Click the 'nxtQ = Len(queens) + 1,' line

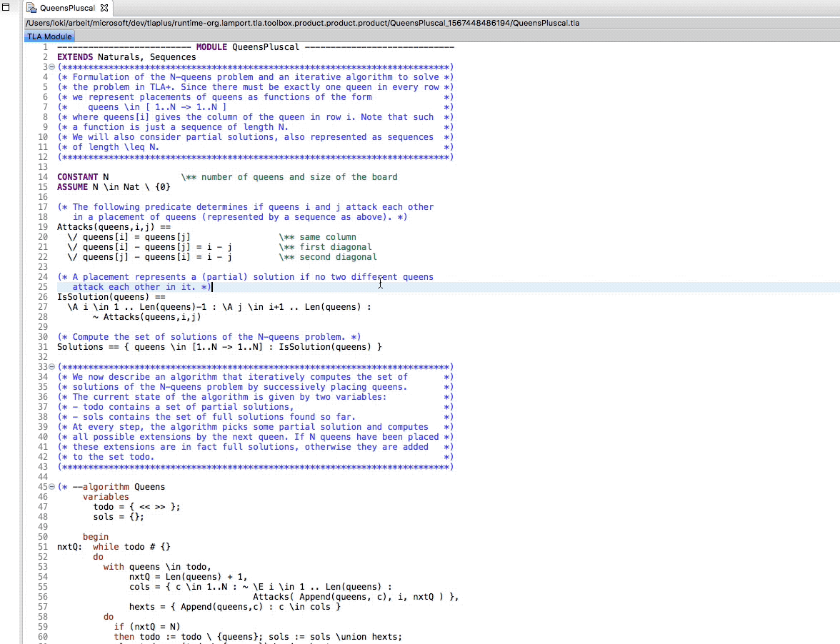[189, 577]
